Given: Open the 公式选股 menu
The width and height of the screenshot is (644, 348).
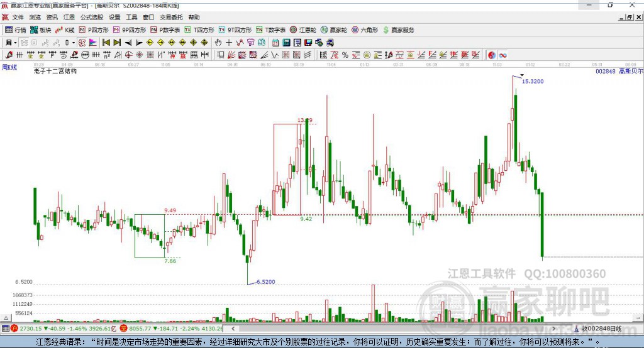Looking at the screenshot, I should pyautogui.click(x=92, y=17).
